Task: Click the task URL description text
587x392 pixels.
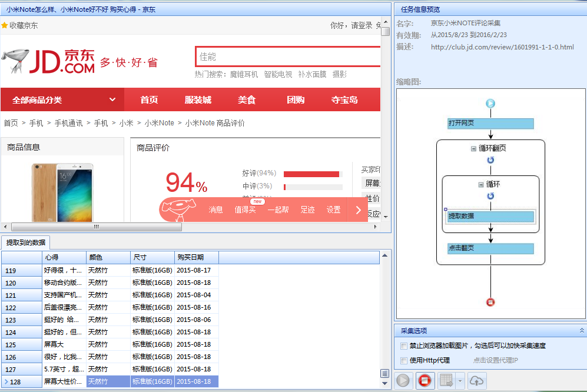Action: pyautogui.click(x=502, y=47)
